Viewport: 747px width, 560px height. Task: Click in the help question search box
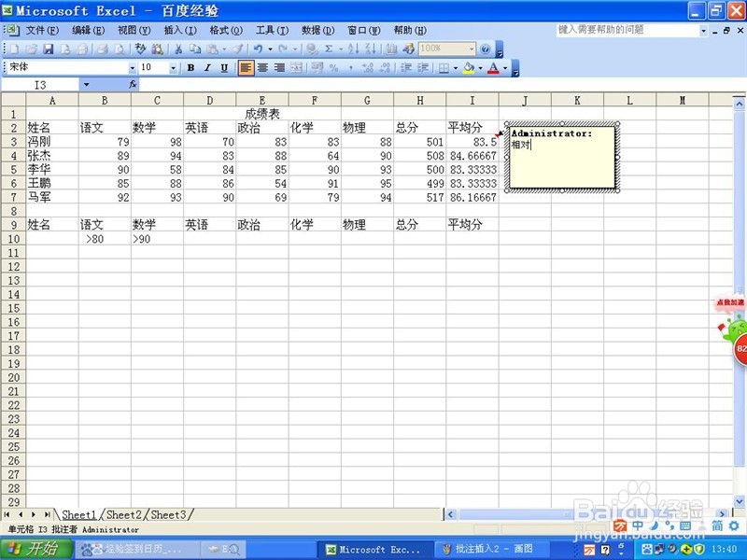pyautogui.click(x=627, y=30)
